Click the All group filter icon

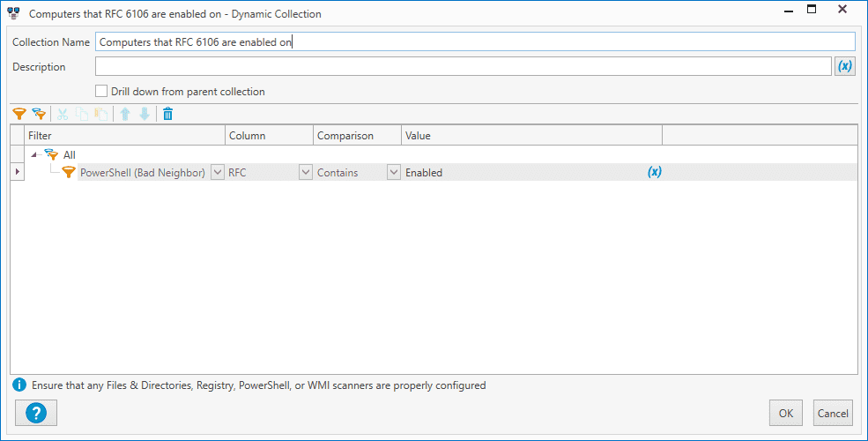coord(51,154)
